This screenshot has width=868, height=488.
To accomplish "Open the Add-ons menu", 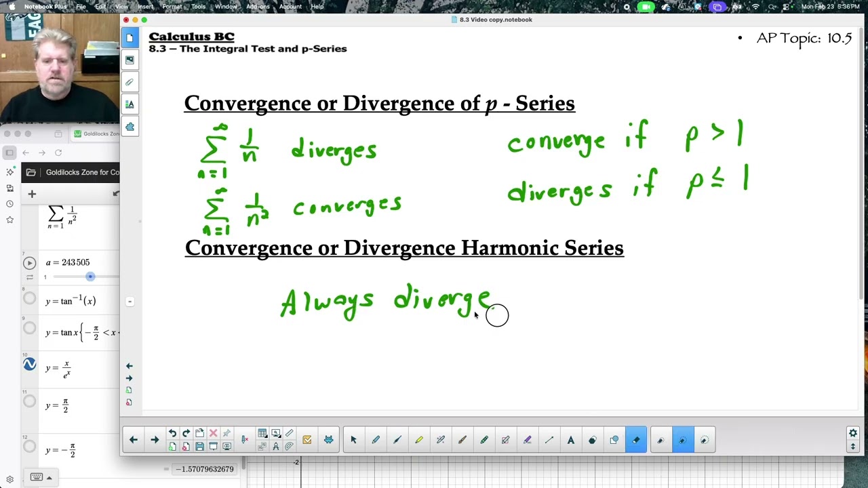I will coord(257,6).
